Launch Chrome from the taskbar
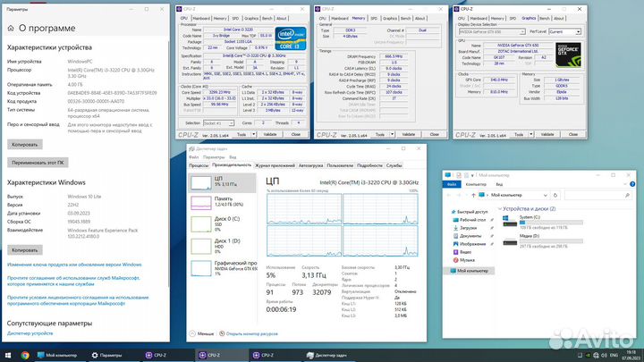 pyautogui.click(x=25, y=355)
